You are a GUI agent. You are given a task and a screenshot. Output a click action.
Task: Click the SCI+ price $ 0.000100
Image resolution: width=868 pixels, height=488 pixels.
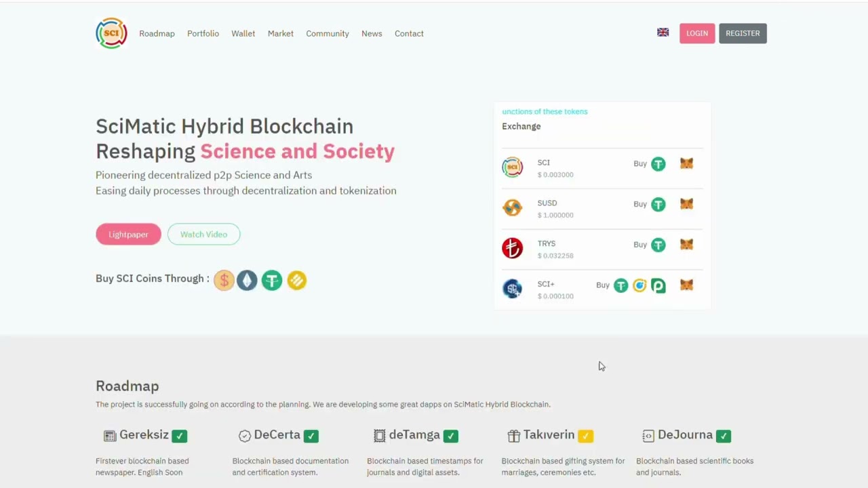point(555,296)
